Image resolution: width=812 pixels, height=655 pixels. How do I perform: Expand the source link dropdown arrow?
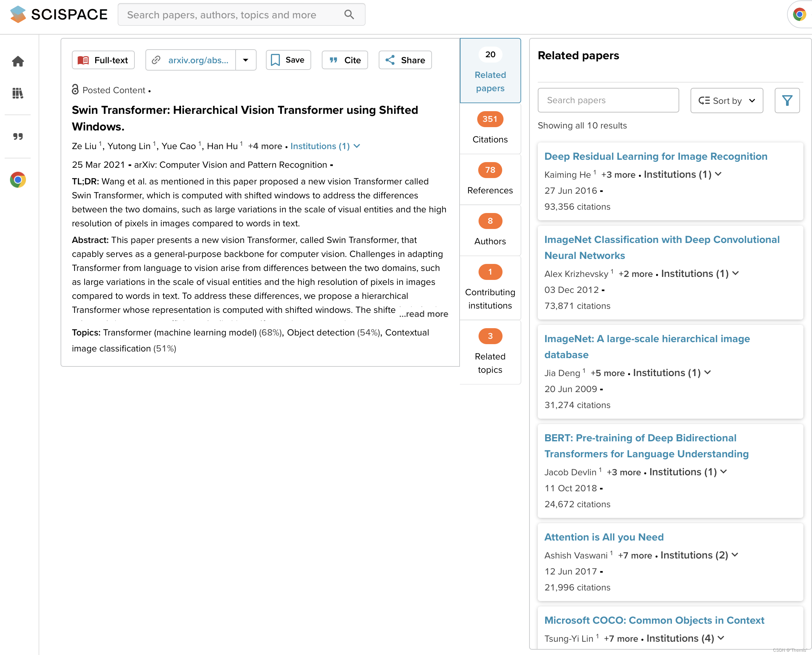pyautogui.click(x=246, y=60)
